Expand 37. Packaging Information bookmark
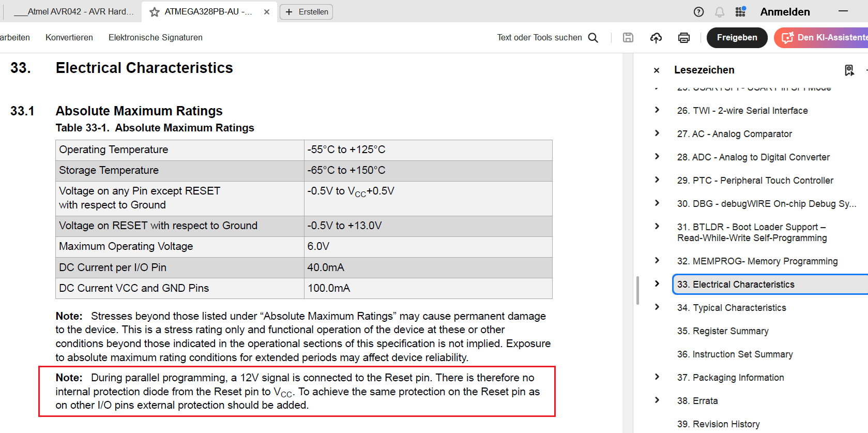Image resolution: width=868 pixels, height=433 pixels. (657, 377)
